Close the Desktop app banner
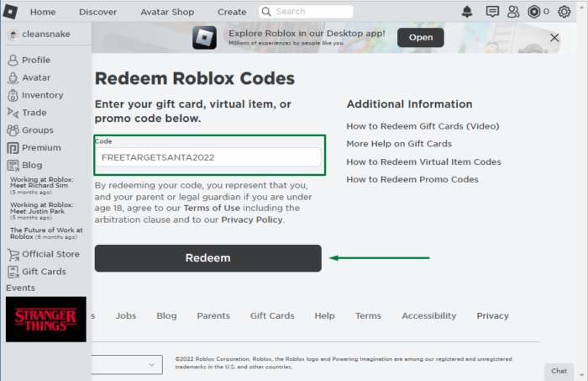The image size is (588, 381). 554,38
